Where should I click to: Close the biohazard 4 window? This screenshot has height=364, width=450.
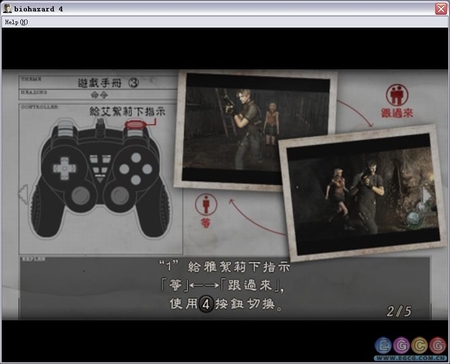[x=441, y=9]
